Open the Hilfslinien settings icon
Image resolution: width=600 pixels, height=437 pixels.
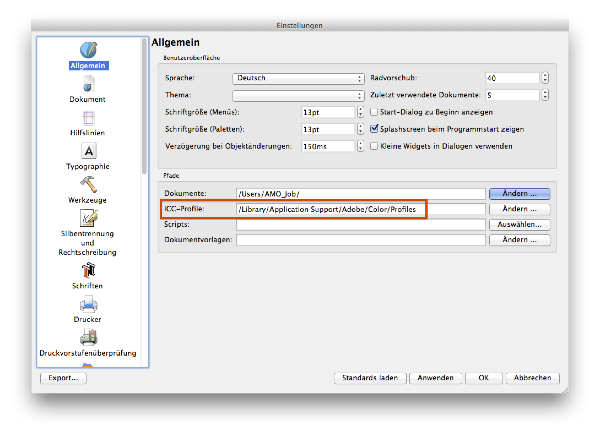coord(88,118)
